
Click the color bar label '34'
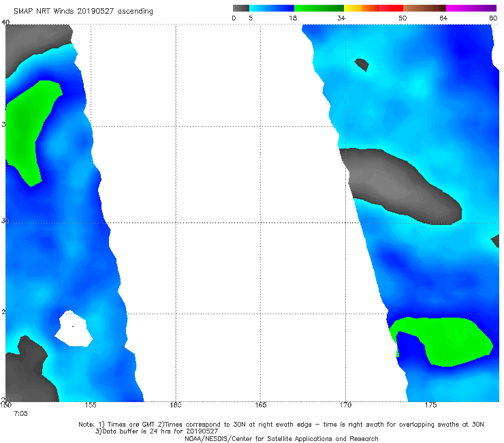[341, 18]
